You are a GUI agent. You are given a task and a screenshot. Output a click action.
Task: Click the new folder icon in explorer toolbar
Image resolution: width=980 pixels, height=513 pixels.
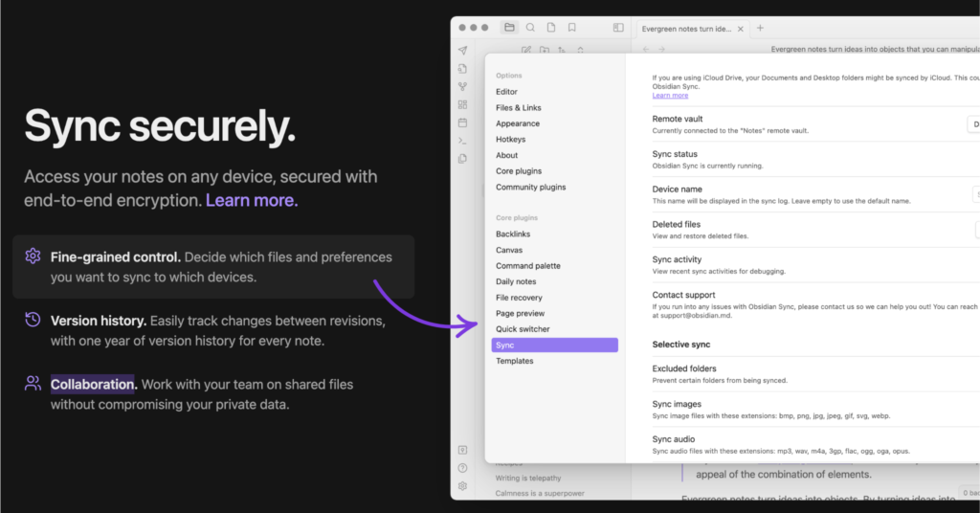click(545, 50)
